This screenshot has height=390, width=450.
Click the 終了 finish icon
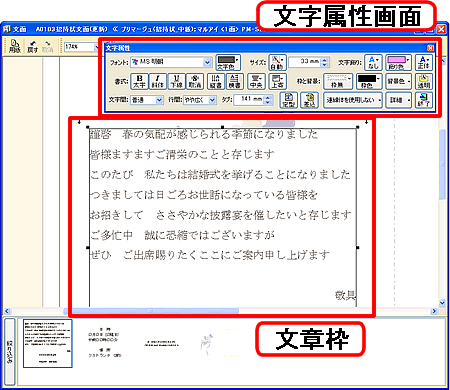(x=424, y=100)
